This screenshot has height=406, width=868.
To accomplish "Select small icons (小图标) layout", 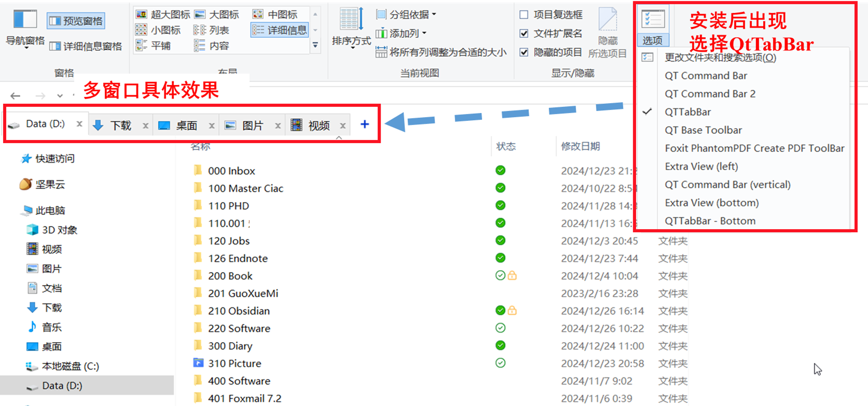I will [x=158, y=30].
